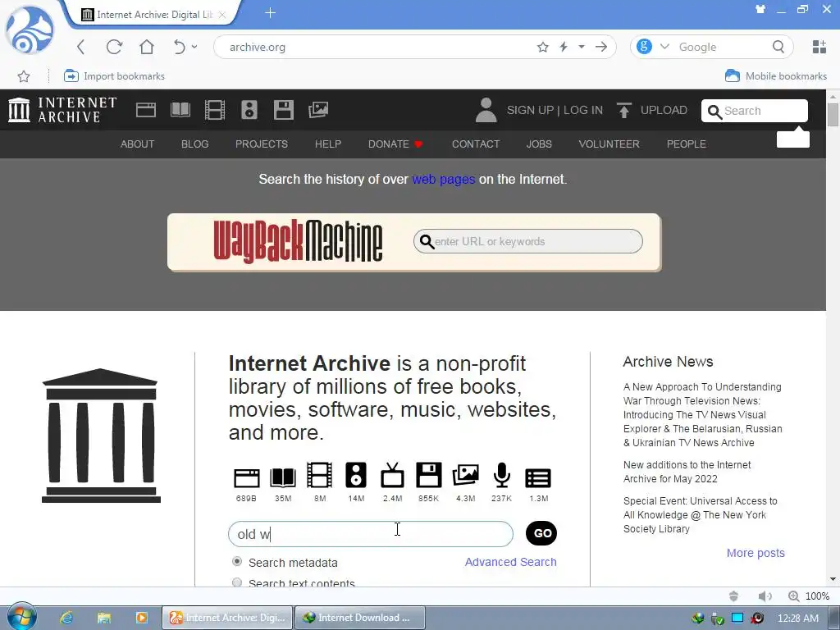
Task: Click the Google search magnifier icon
Action: [778, 47]
